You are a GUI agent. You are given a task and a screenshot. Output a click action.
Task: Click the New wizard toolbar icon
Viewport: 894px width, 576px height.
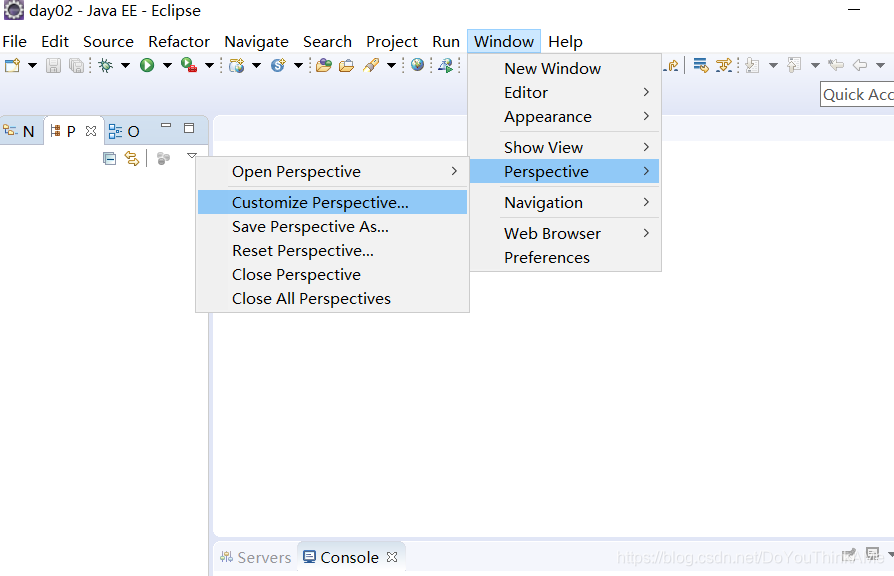coord(13,66)
